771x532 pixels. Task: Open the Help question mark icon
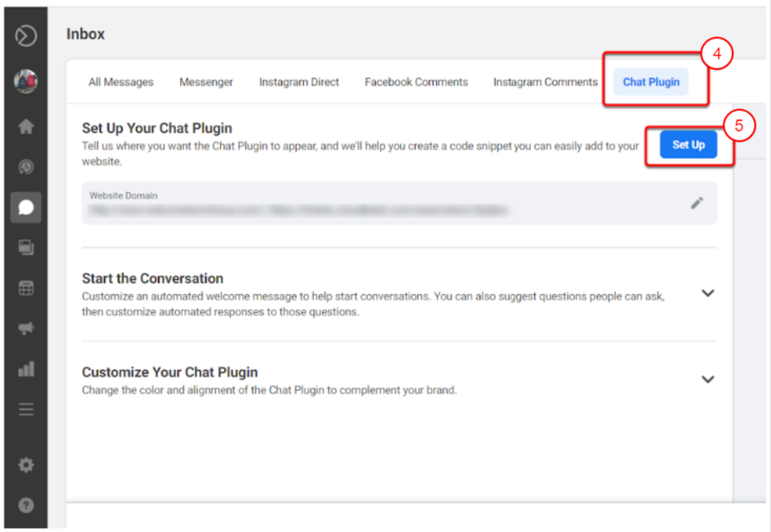click(x=26, y=505)
